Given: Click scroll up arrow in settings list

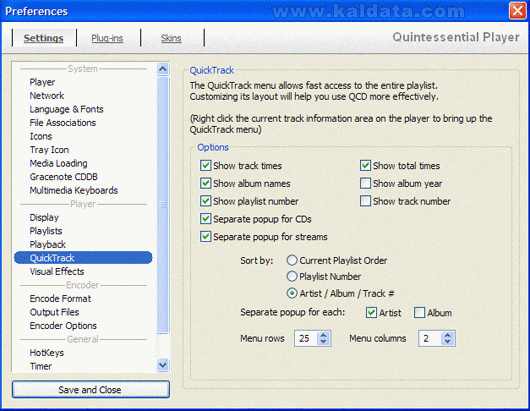Looking at the screenshot, I should [163, 69].
